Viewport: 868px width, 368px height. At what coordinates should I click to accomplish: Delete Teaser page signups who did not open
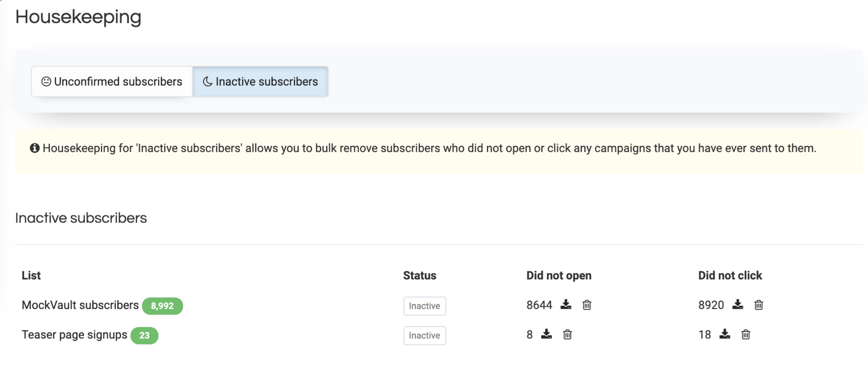pos(567,335)
